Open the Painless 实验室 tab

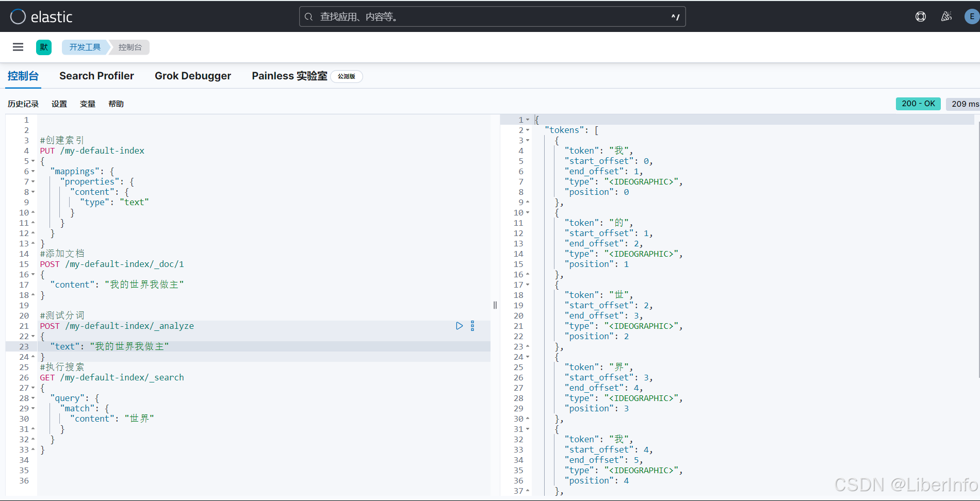289,76
